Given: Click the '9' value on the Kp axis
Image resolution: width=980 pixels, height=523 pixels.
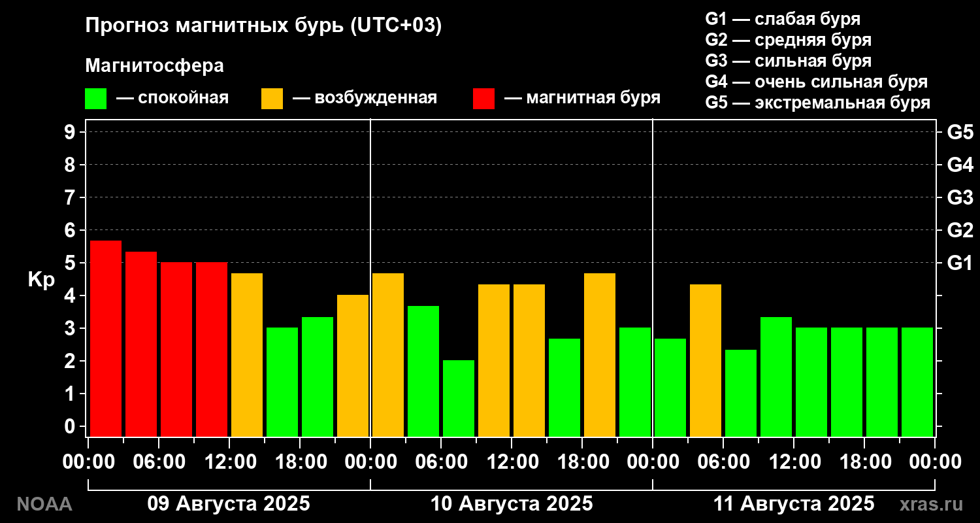Looking at the screenshot, I should (71, 132).
